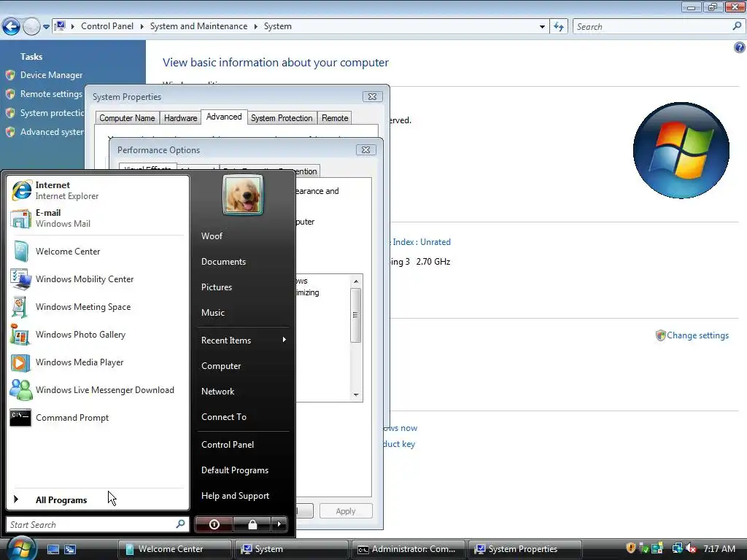
Task: Click the Start menu power button
Action: (x=214, y=524)
